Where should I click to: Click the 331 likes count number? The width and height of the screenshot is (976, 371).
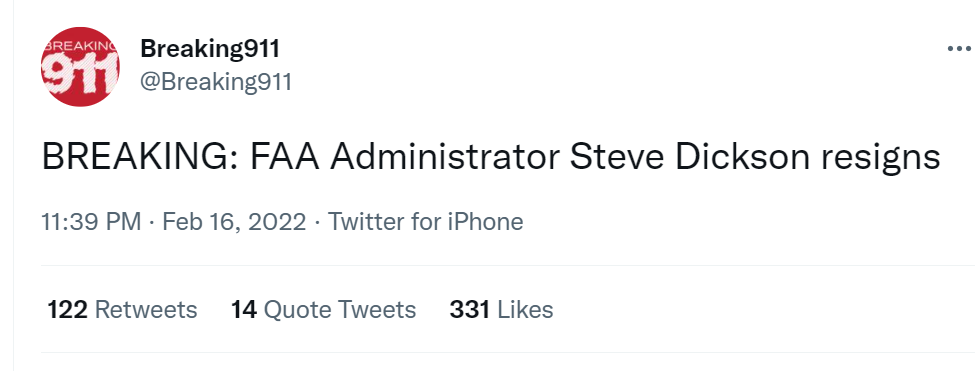coord(469,309)
